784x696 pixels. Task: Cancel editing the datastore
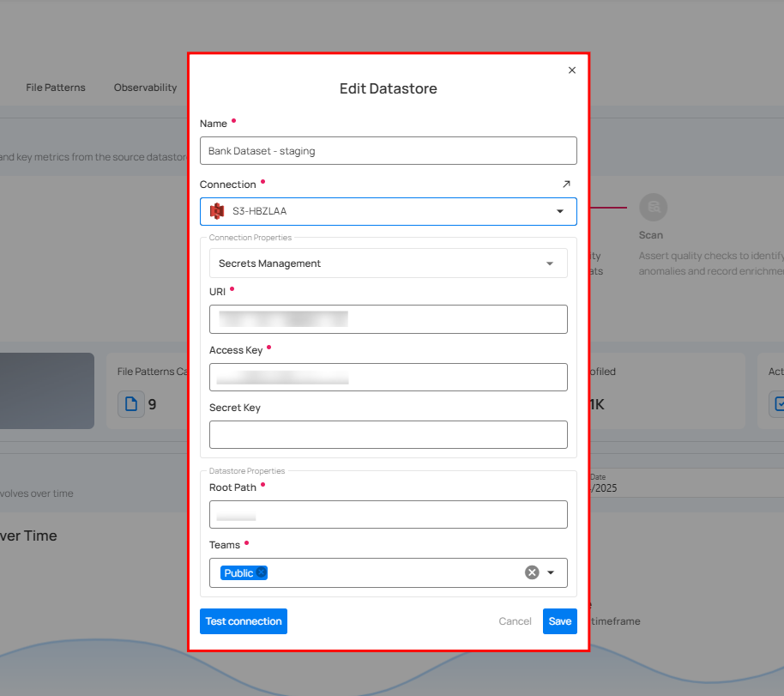516,621
